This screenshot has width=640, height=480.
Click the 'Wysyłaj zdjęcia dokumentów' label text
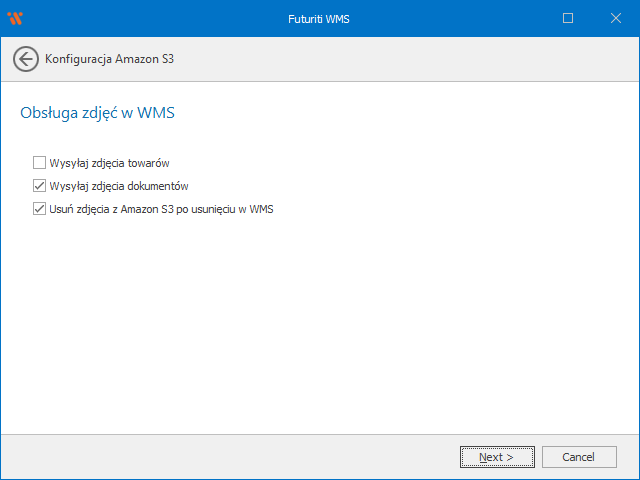click(119, 186)
